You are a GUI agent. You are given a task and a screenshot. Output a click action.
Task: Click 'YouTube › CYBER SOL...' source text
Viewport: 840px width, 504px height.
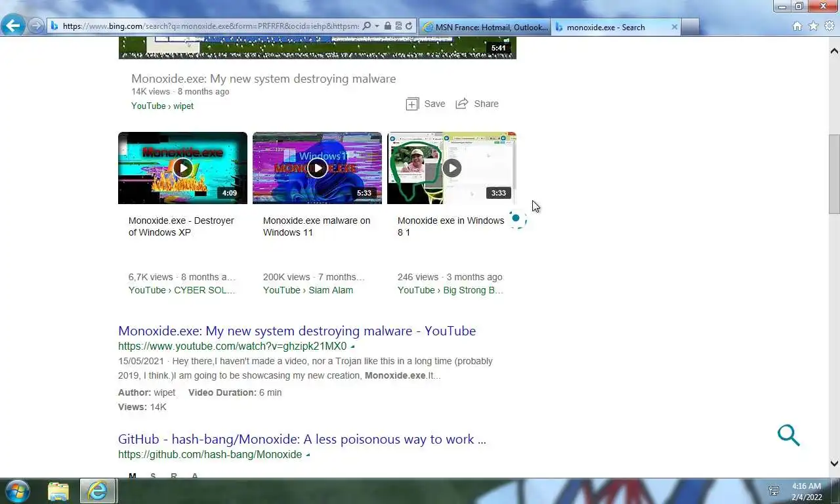click(182, 290)
